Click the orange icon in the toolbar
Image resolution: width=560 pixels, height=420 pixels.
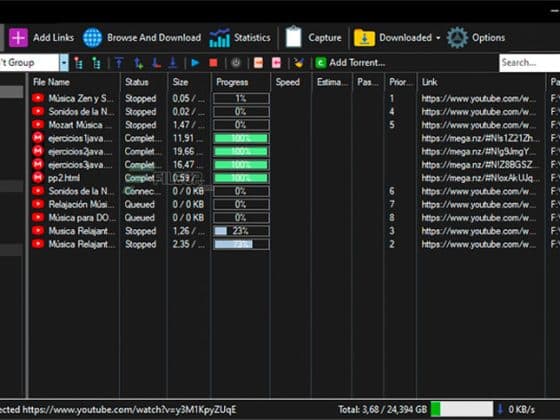coord(258,63)
